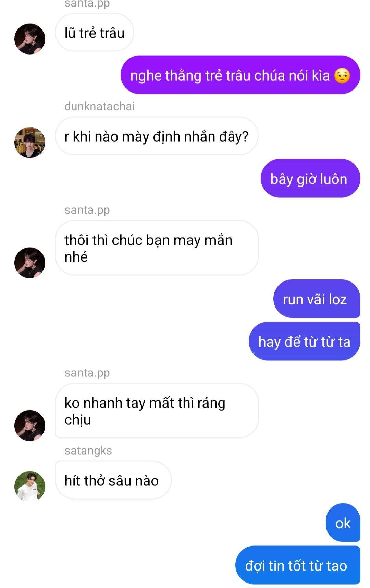Open the satangks username label
Image resolution: width=370 pixels, height=588 pixels.
coord(88,451)
